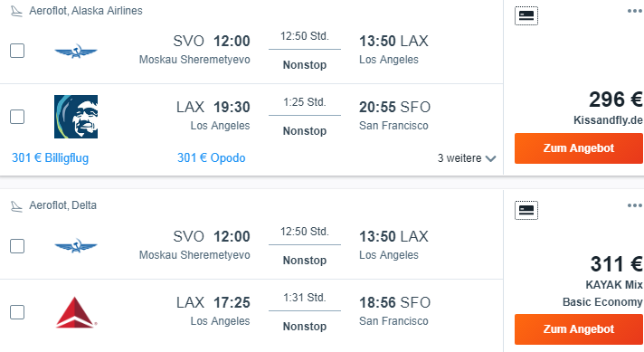Click the Aeroflot logo in the first result
Screen dimensions: 644x352
coord(76,52)
